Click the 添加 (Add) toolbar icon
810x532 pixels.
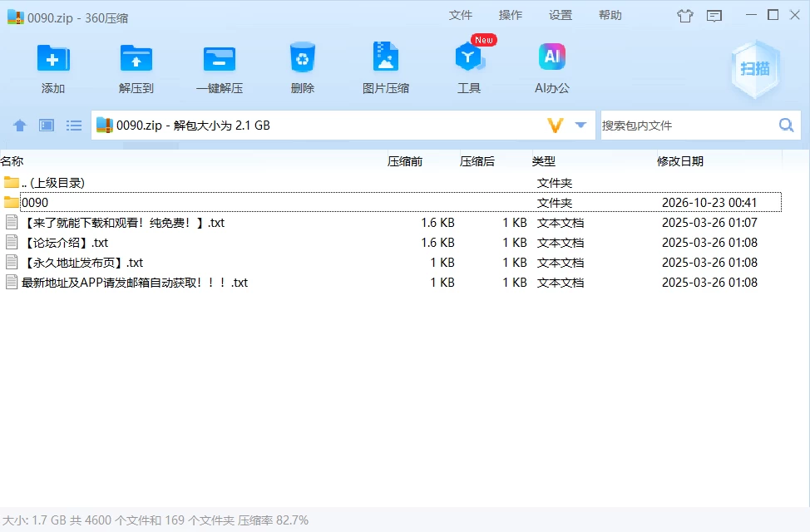(x=53, y=58)
